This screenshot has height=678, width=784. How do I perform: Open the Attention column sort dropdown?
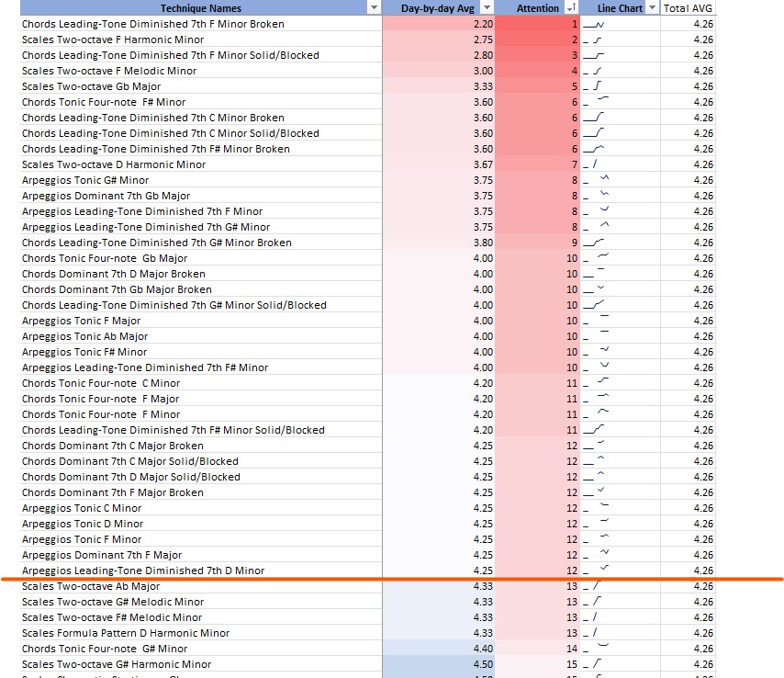coord(570,8)
